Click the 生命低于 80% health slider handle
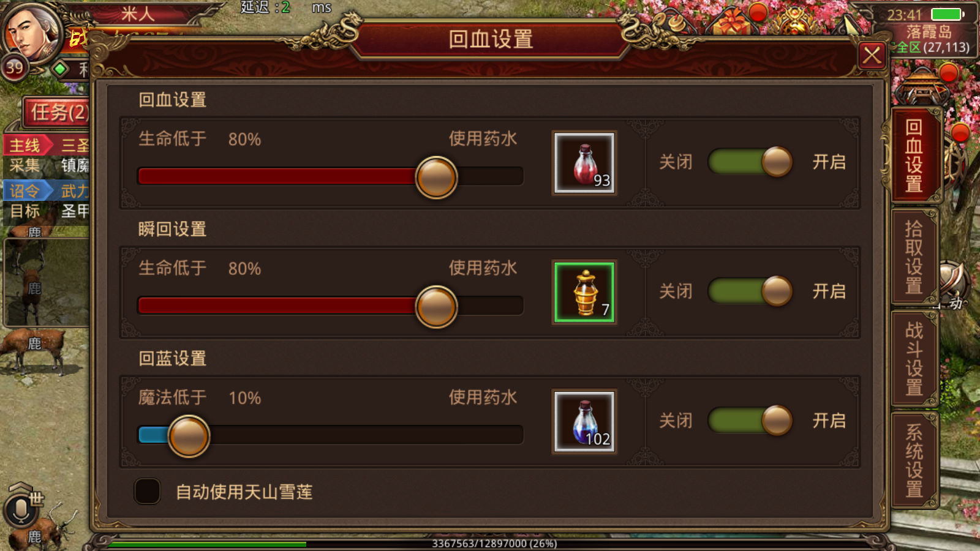The image size is (980, 551). point(436,178)
